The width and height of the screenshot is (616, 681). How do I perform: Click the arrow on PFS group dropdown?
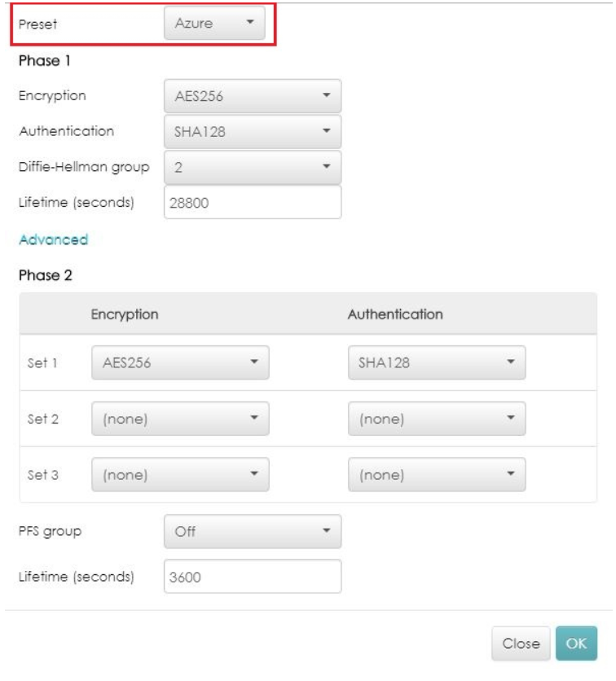pyautogui.click(x=327, y=530)
